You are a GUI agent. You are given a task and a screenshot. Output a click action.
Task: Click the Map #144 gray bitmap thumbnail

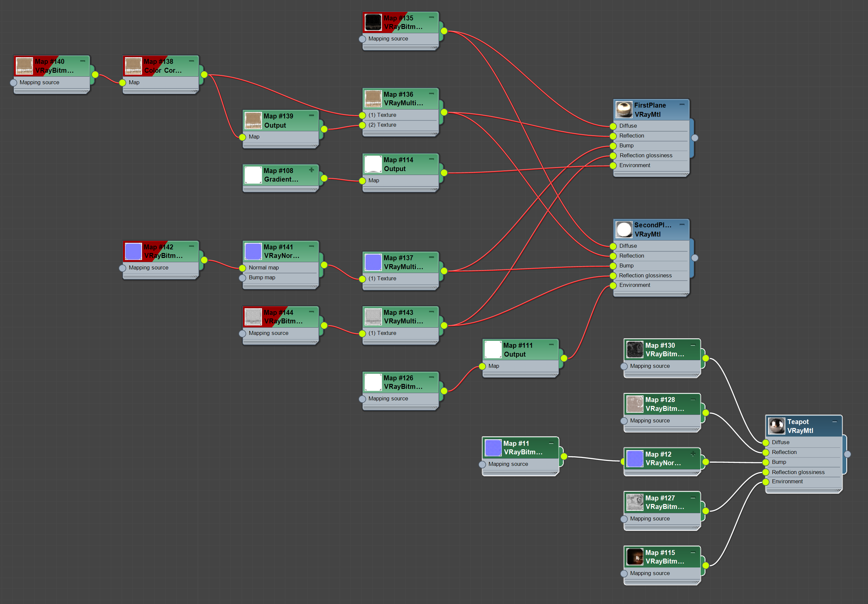(253, 316)
